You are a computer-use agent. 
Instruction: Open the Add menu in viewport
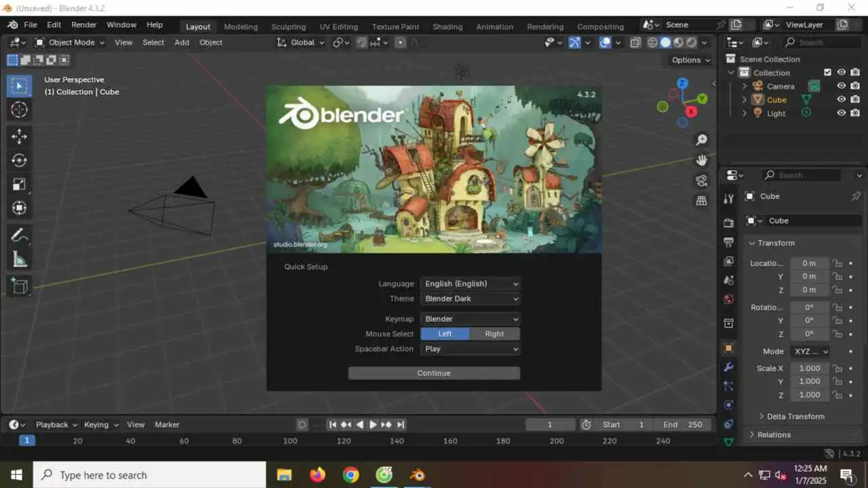tap(182, 42)
